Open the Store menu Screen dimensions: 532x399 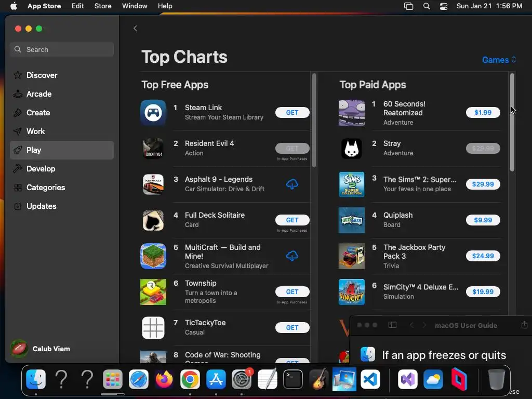pos(103,6)
